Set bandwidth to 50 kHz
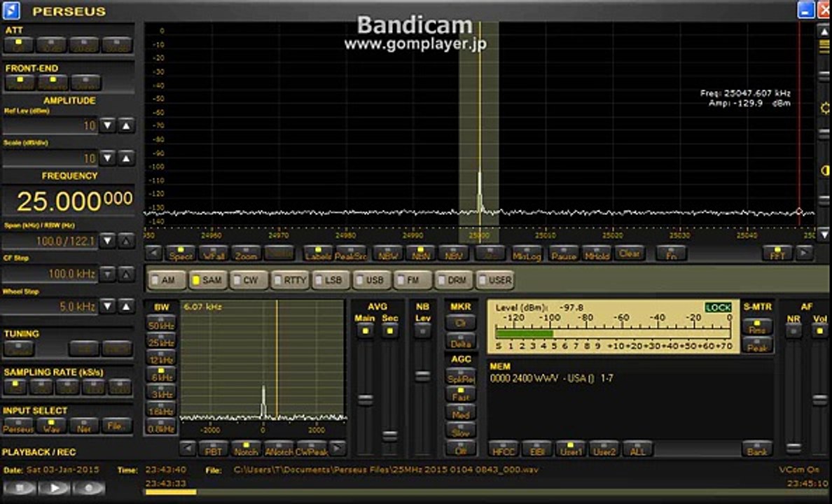 pos(161,323)
